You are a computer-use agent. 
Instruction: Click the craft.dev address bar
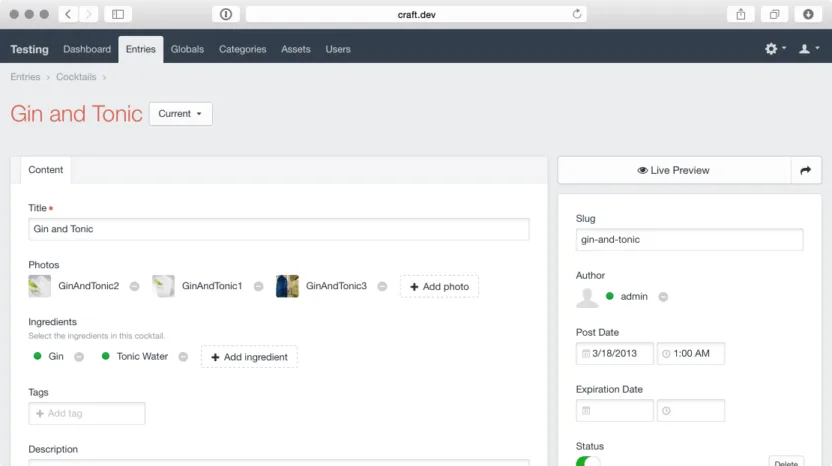click(x=416, y=14)
